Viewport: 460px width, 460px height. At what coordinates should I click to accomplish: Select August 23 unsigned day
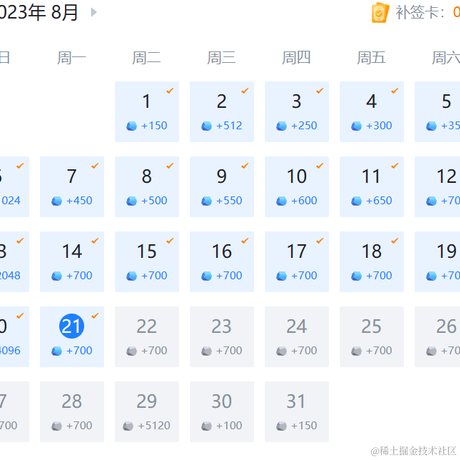click(222, 337)
